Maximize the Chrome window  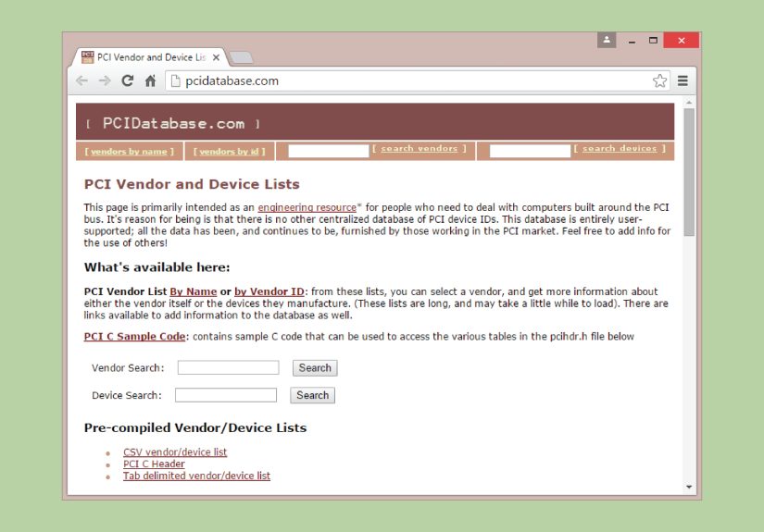coord(653,41)
